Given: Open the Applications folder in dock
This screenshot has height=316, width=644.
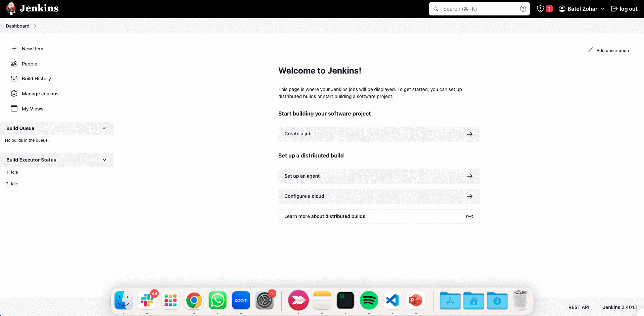Looking at the screenshot, I should pos(450,300).
